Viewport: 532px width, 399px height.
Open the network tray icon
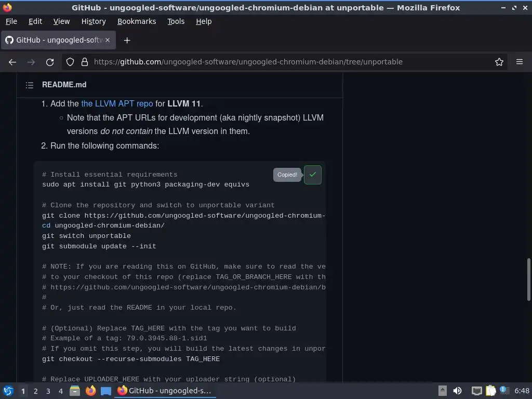tap(477, 391)
